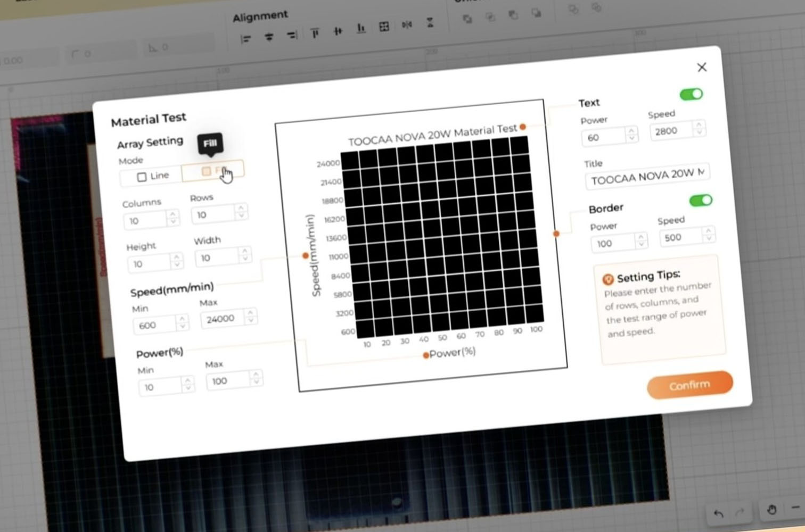The width and height of the screenshot is (805, 532).
Task: Click the align top icon
Action: (315, 34)
